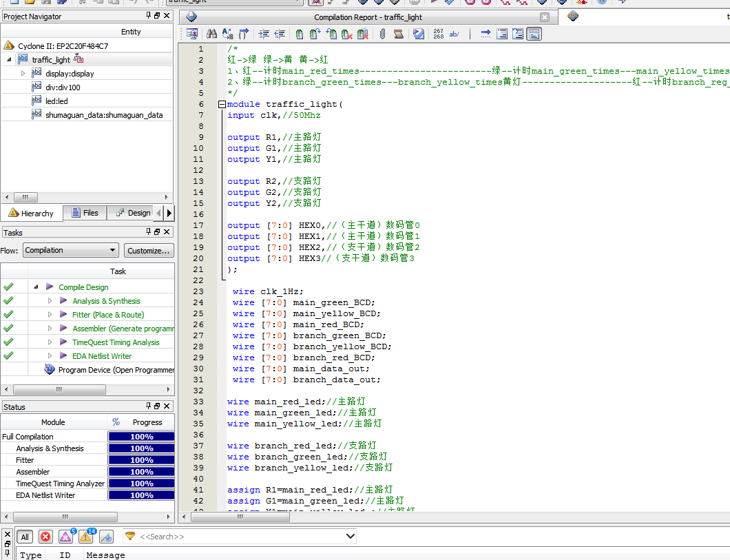
Task: Show All messages using the All button
Action: (25, 537)
